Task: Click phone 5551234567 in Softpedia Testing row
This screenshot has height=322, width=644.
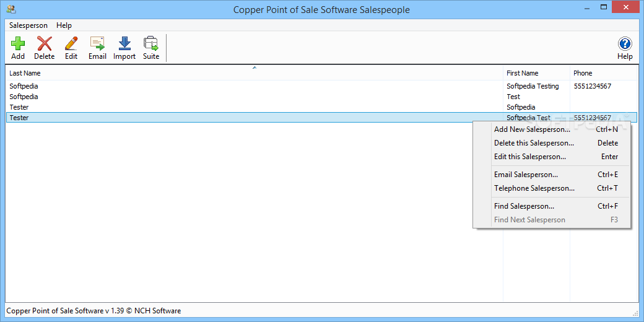Action: pyautogui.click(x=592, y=86)
